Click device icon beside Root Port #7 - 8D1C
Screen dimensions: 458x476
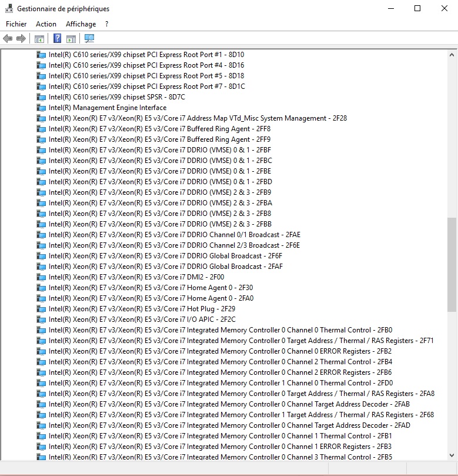[41, 86]
